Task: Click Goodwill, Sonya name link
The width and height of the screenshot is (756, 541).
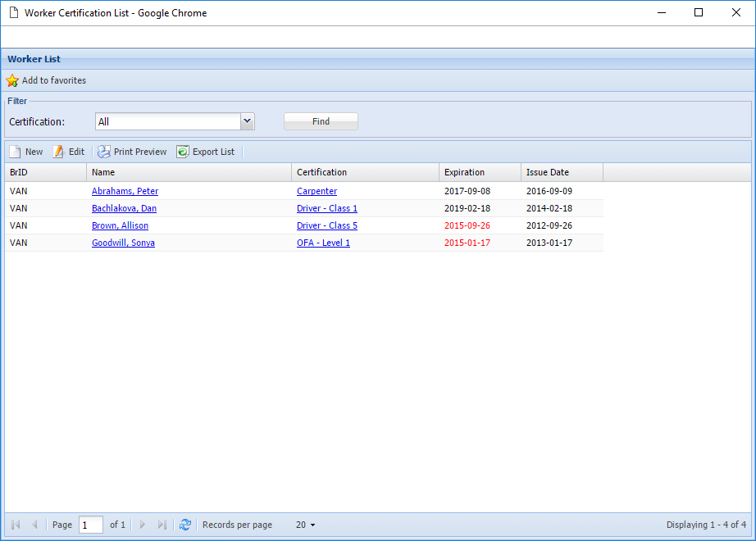Action: (123, 243)
